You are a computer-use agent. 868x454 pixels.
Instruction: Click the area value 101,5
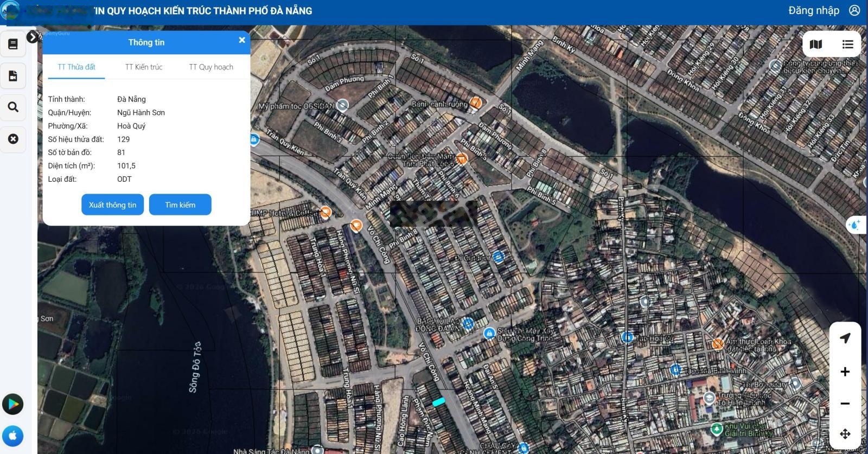click(x=126, y=166)
